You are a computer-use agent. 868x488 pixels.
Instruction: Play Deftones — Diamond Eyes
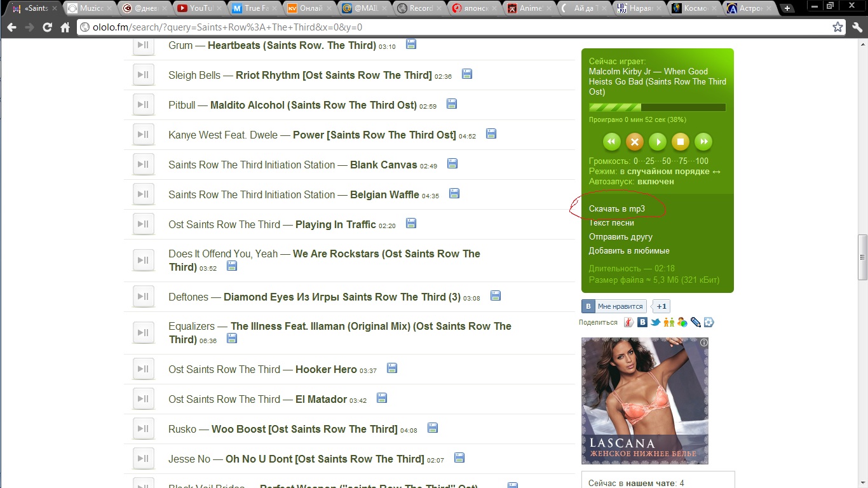pyautogui.click(x=144, y=297)
